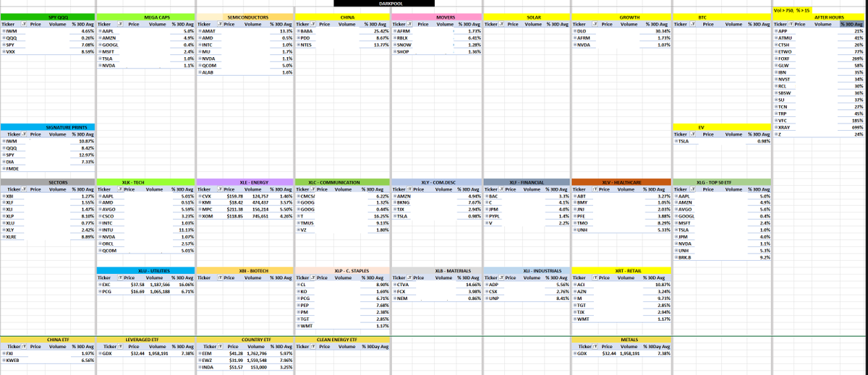Open Ticker filter in XLF - FINANCIAL table
The width and height of the screenshot is (868, 375).
(x=503, y=189)
